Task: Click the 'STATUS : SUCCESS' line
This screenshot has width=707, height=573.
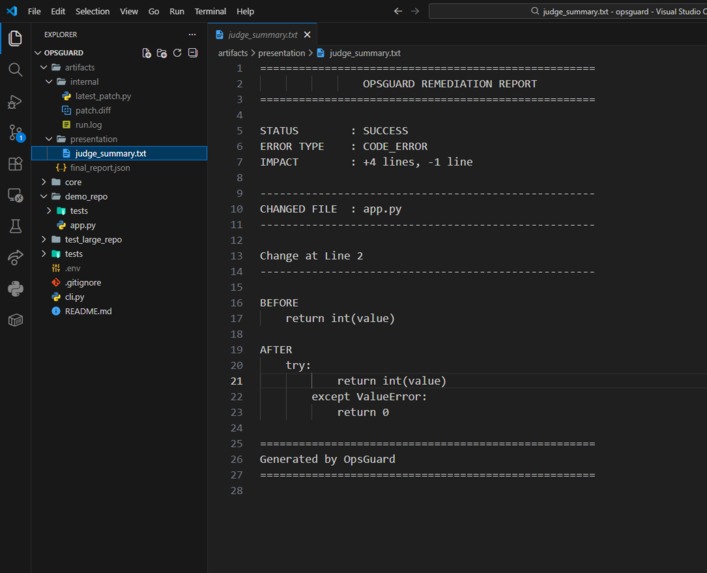Action: point(334,131)
